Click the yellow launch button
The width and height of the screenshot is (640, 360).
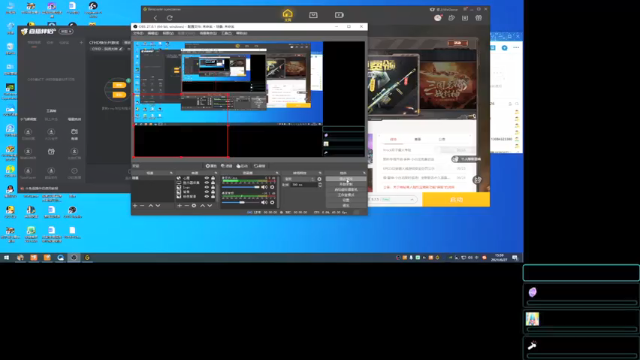[456, 200]
